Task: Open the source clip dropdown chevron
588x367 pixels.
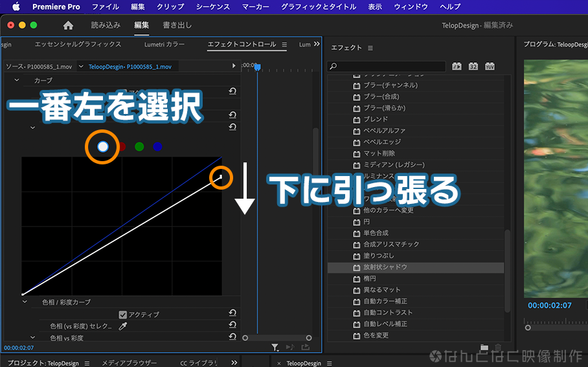Action: (81, 67)
